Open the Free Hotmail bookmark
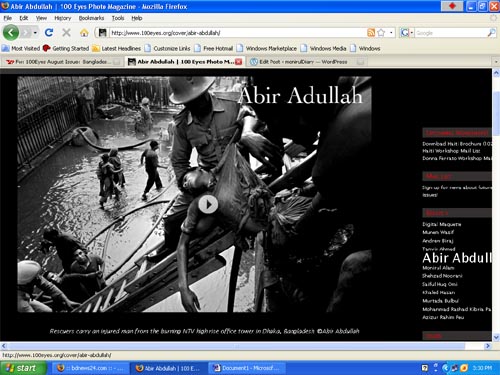Viewport: 500px width, 375px height. click(214, 48)
